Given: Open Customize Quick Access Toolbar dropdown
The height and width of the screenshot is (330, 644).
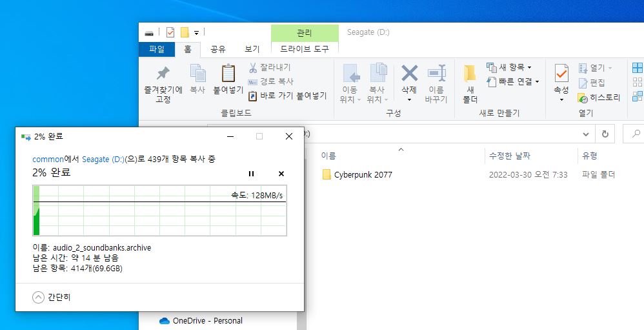Looking at the screenshot, I should point(196,33).
